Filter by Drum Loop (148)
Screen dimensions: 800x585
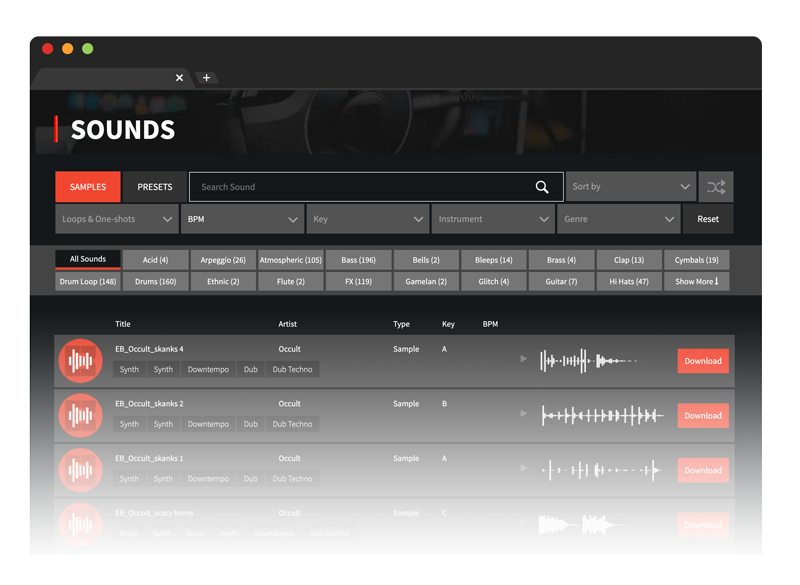point(88,282)
